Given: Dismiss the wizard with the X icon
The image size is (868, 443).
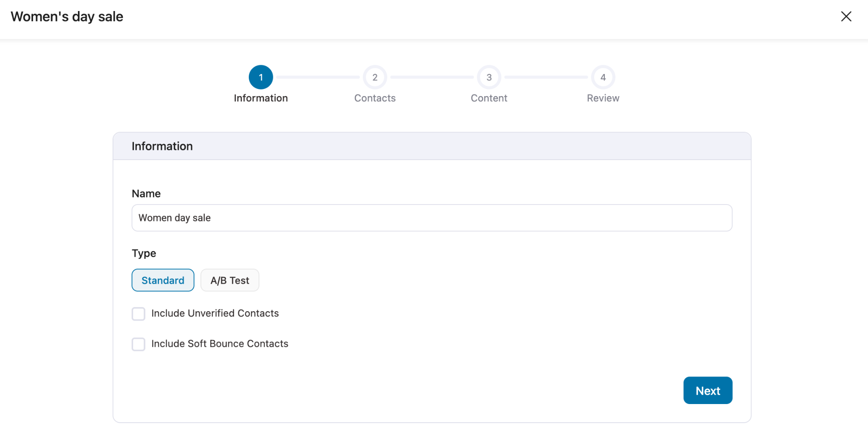Looking at the screenshot, I should pyautogui.click(x=846, y=17).
